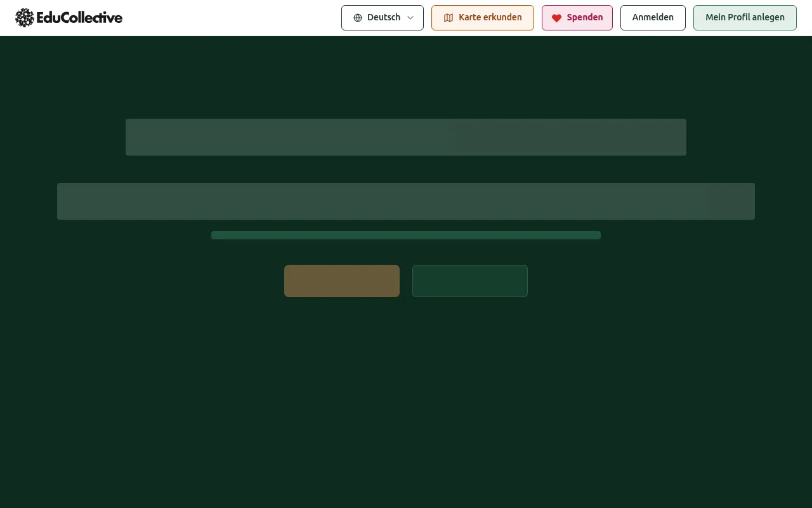Click Mein Profil anlegen
The width and height of the screenshot is (812, 508).
pyautogui.click(x=745, y=18)
